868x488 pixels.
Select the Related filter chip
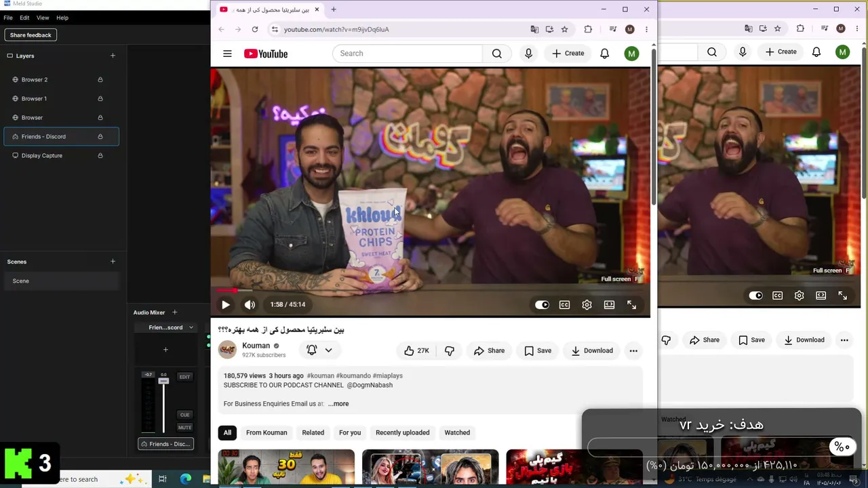coord(313,432)
